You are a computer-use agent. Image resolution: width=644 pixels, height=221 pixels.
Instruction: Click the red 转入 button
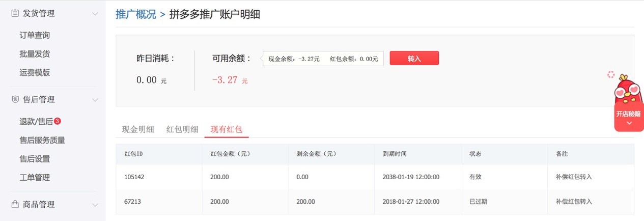pyautogui.click(x=414, y=58)
